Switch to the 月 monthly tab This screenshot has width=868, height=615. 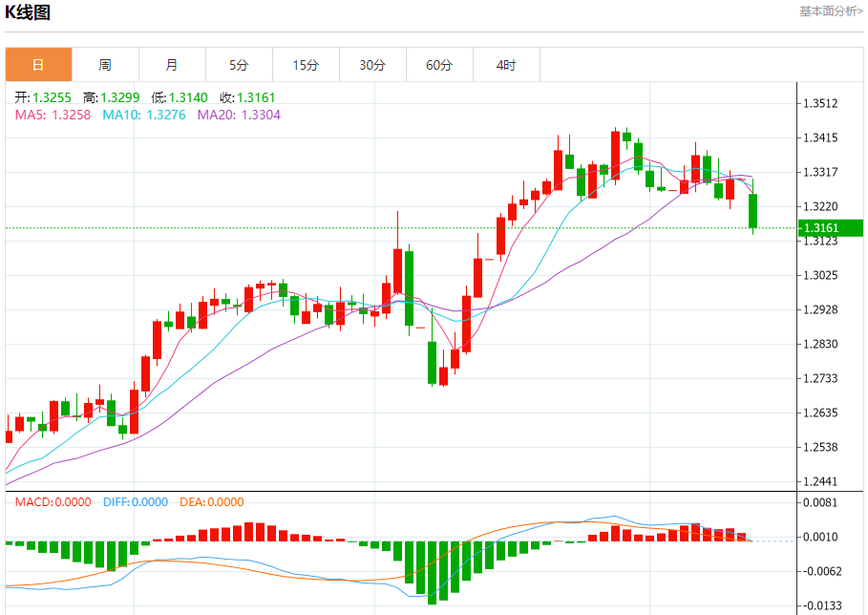coord(172,65)
